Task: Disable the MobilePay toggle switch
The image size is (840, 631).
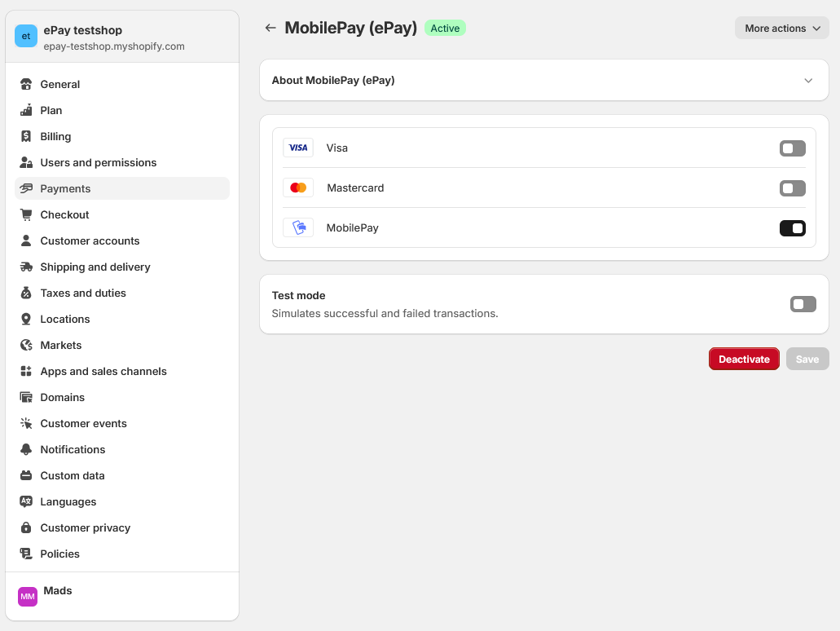Action: point(792,228)
